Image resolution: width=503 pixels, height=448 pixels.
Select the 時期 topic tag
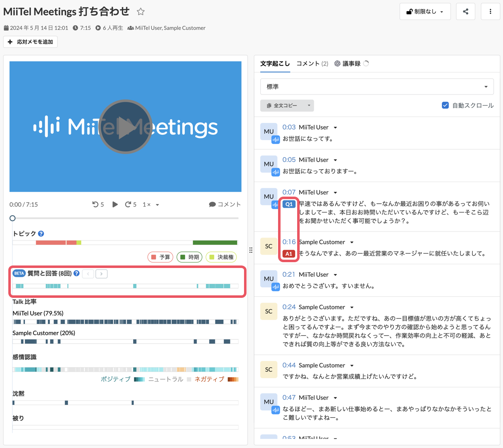click(189, 257)
